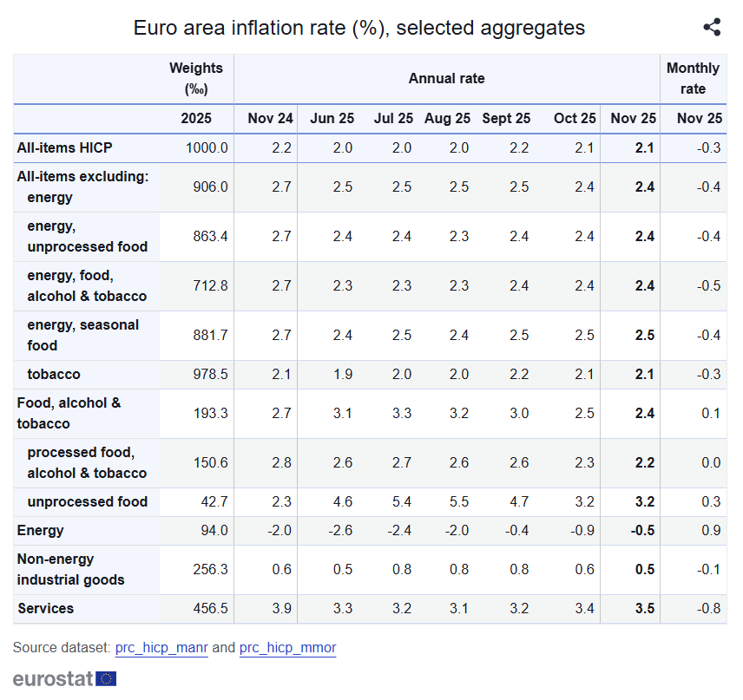Click the Non-energy industrial goods label
743x700 pixels.
coord(69,569)
